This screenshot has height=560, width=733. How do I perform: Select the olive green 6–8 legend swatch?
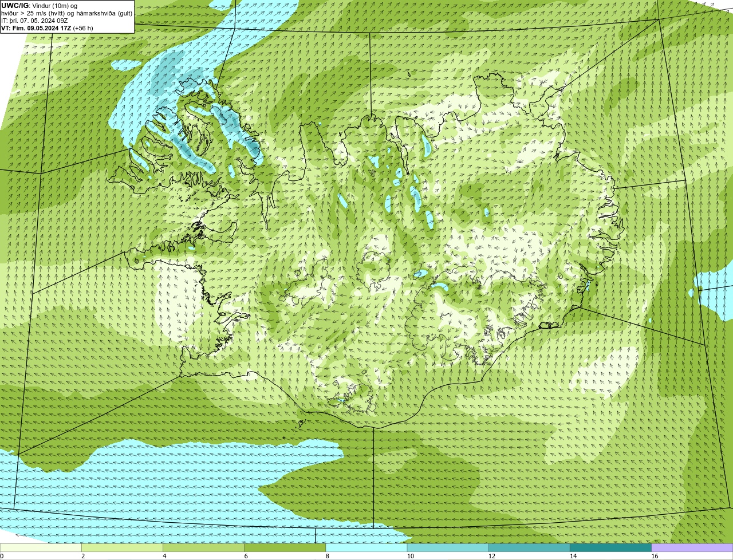pyautogui.click(x=285, y=548)
